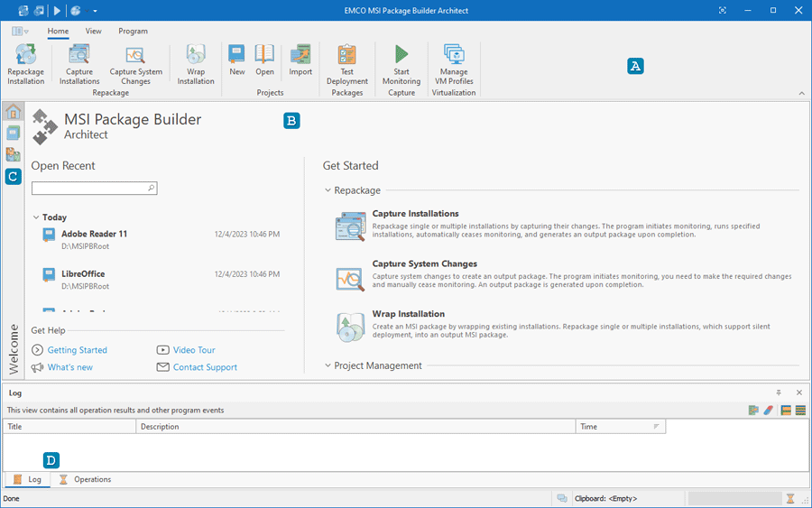The image size is (812, 508).
Task: Select the third icon in the left sidebar
Action: [x=14, y=154]
